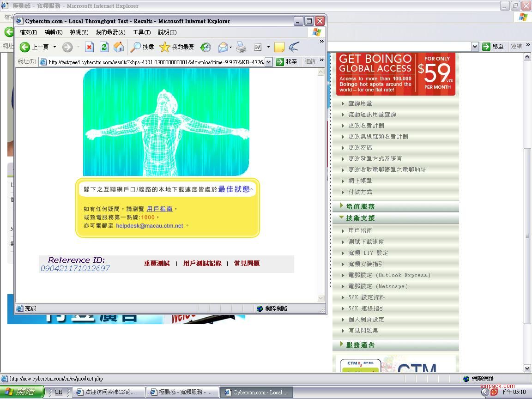The width and height of the screenshot is (532, 399).
Task: Click the Print icon in the toolbar
Action: pyautogui.click(x=241, y=47)
